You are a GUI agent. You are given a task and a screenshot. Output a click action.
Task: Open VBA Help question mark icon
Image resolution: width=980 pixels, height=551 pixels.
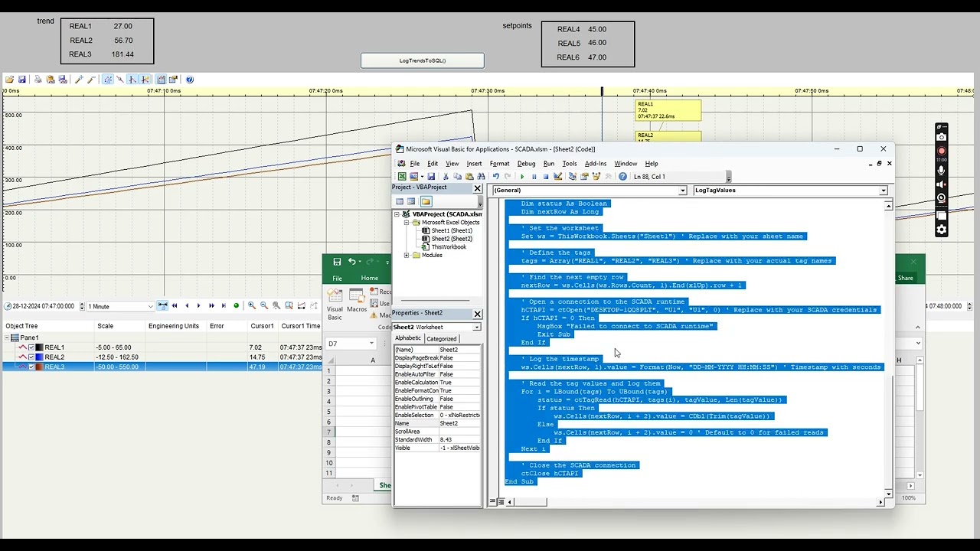point(622,177)
